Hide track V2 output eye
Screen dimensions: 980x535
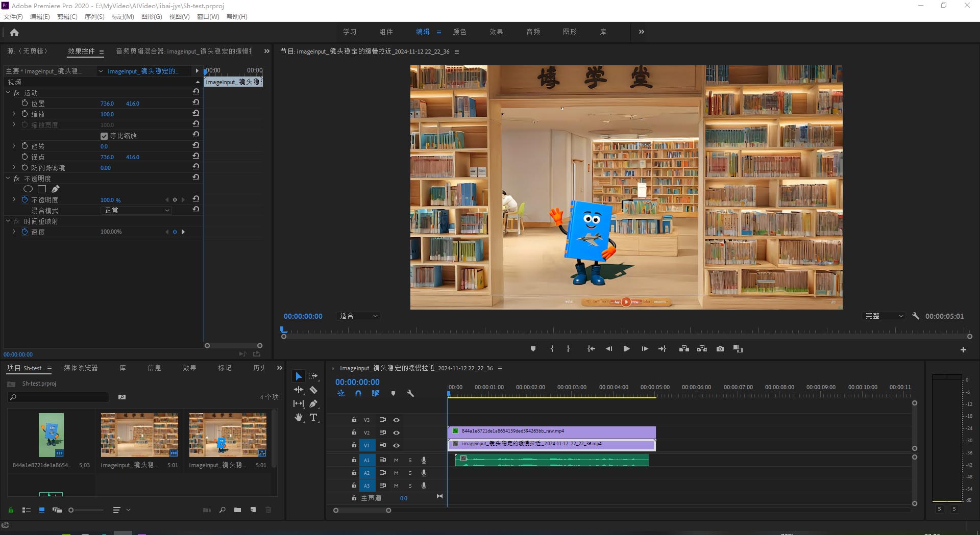coord(396,432)
